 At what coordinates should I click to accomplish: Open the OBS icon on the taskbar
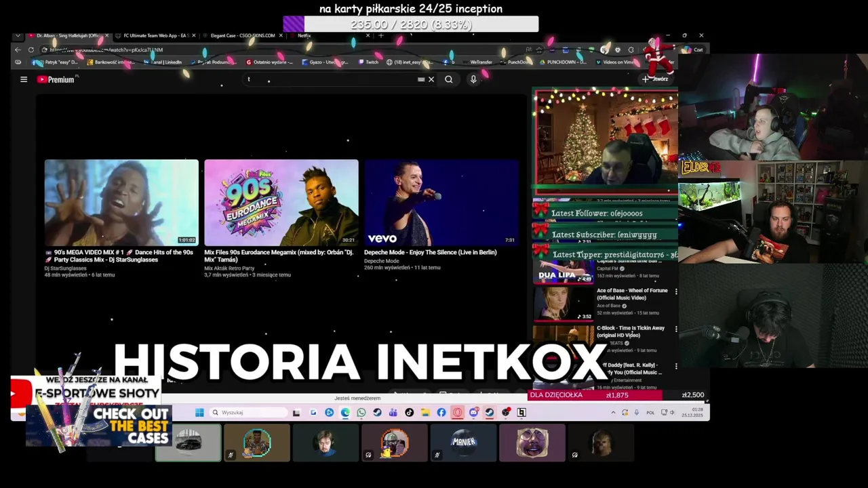(x=506, y=412)
